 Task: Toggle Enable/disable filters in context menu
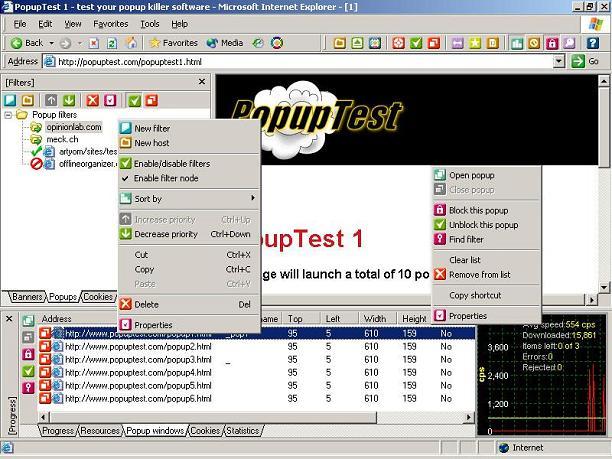[x=189, y=164]
